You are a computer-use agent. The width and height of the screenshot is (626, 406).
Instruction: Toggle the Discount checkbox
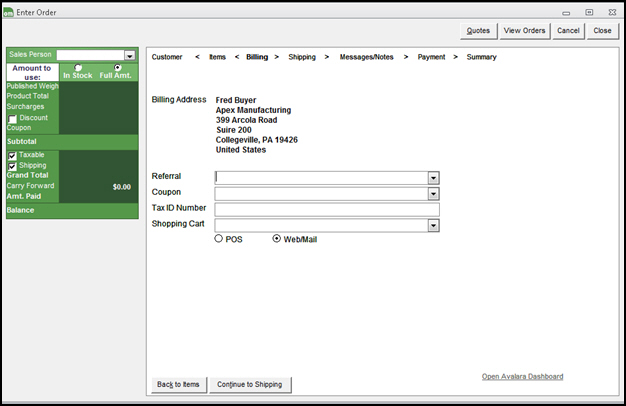pyautogui.click(x=12, y=119)
